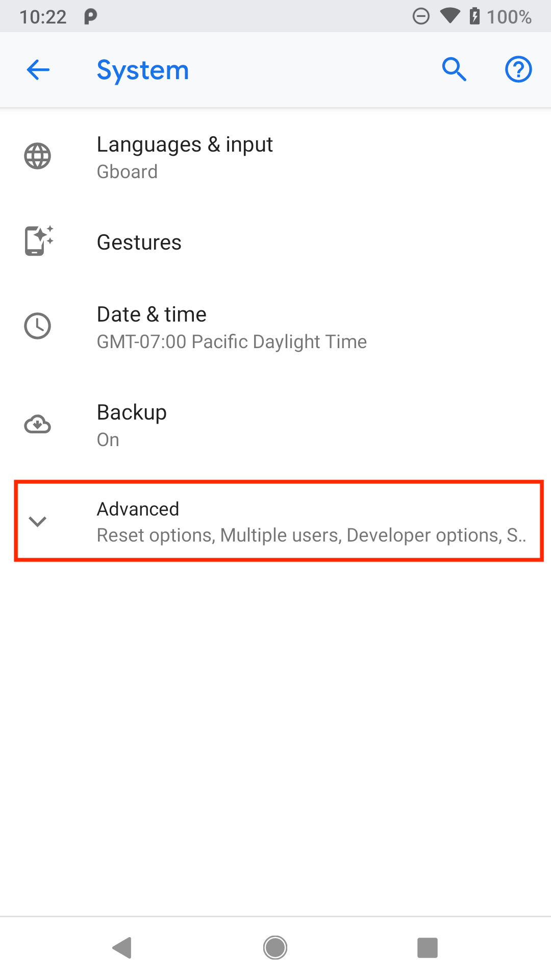Tap GMT-07:00 Pacific Daylight Time text

pyautogui.click(x=232, y=342)
